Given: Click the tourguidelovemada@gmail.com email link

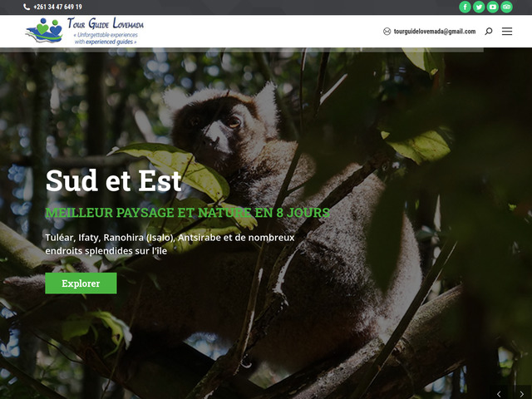Looking at the screenshot, I should 435,32.
